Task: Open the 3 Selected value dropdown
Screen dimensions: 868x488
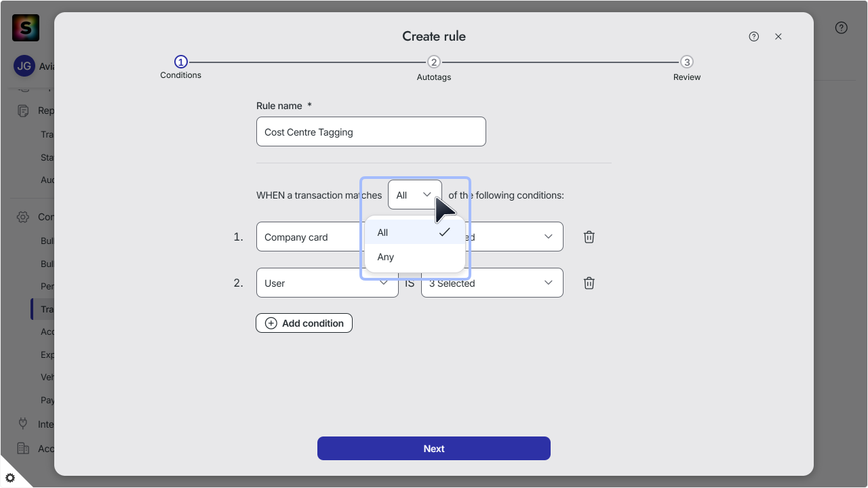Action: 492,283
